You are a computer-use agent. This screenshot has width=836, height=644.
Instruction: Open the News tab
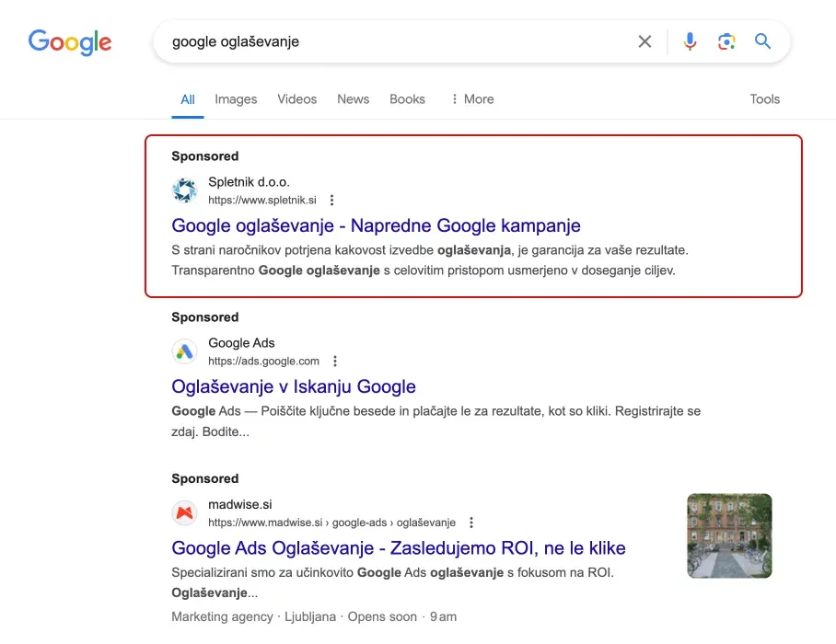point(353,99)
